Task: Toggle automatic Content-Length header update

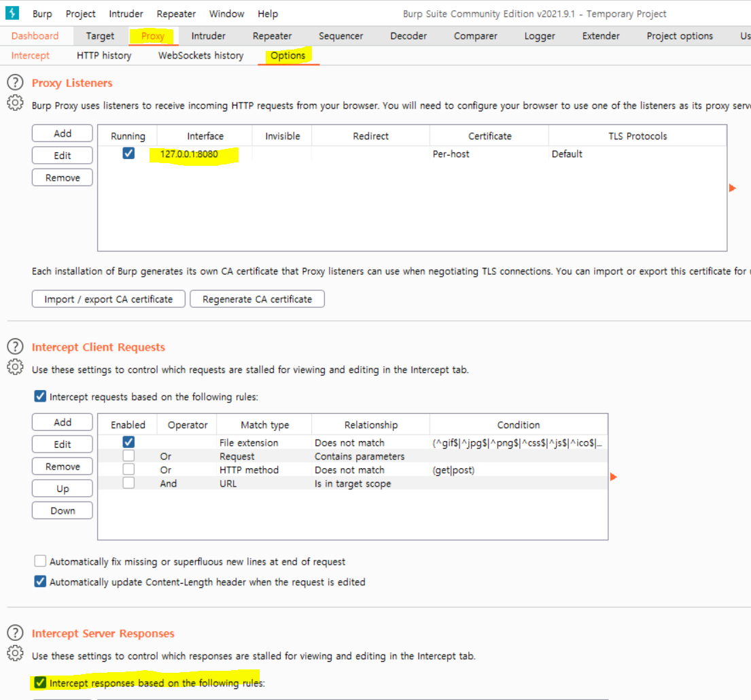Action: 40,581
